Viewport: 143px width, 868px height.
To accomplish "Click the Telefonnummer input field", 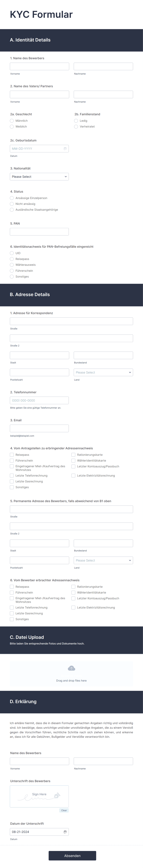I will [39, 400].
